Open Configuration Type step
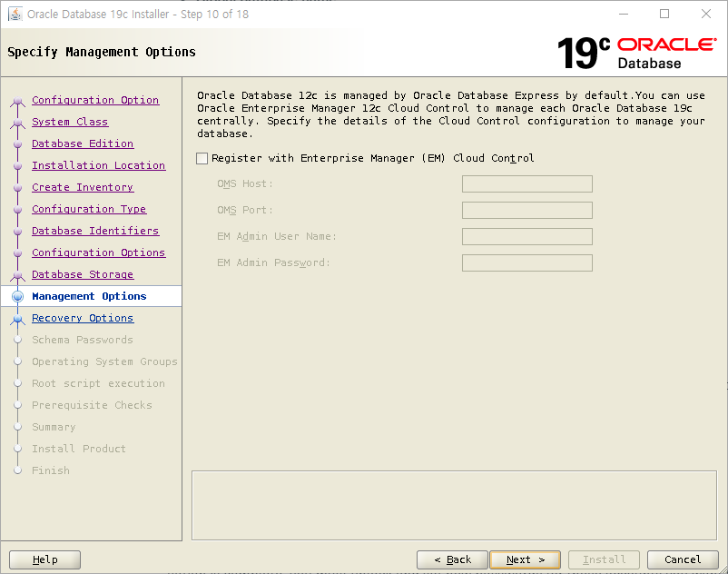Viewport: 728px width, 574px height. [x=89, y=209]
